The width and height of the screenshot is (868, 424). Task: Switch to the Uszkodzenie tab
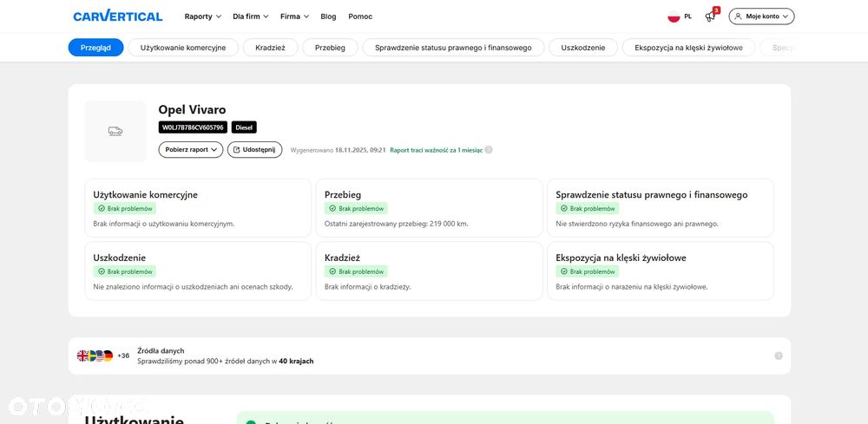pyautogui.click(x=583, y=48)
